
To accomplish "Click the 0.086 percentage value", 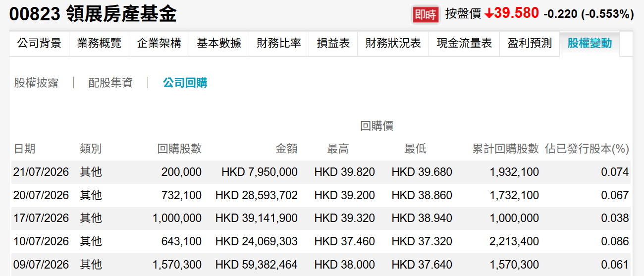I will (615, 241).
